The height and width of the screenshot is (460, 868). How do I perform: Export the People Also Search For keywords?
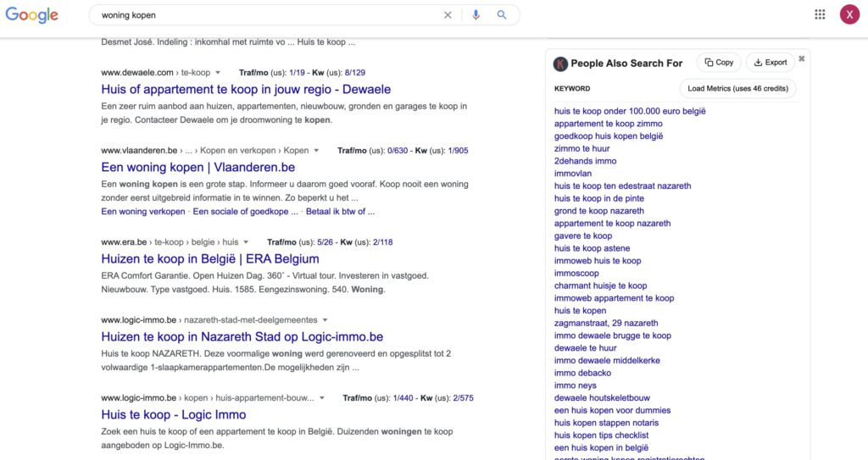(x=770, y=63)
